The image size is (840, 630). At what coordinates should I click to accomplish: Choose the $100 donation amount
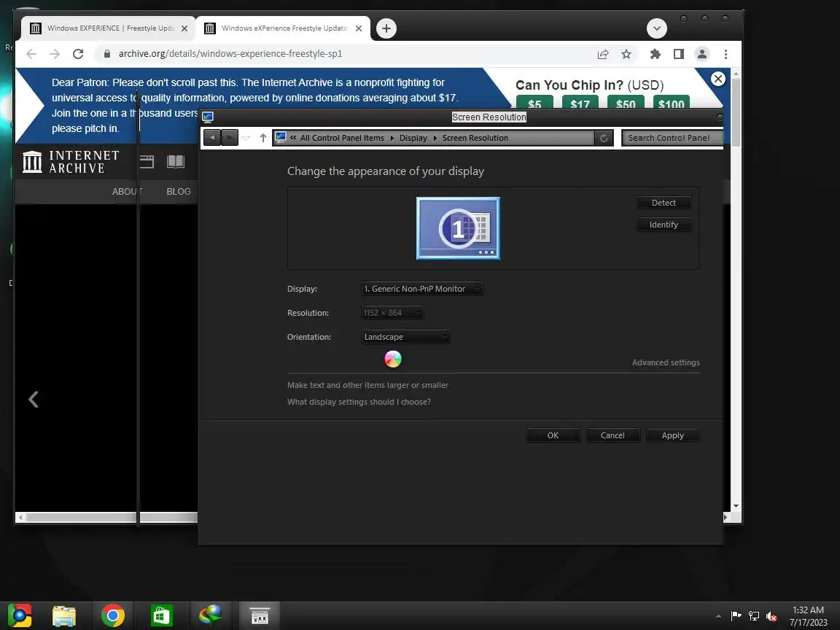(672, 102)
